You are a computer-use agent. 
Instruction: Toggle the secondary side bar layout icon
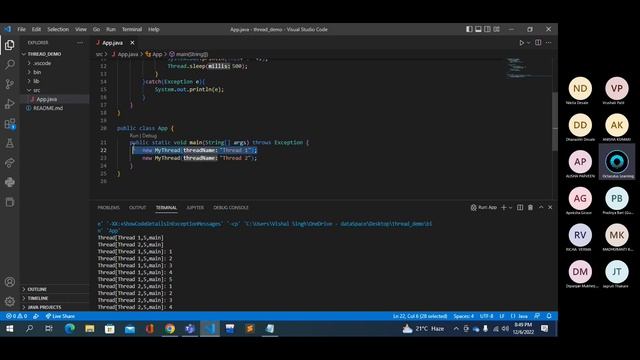click(x=487, y=29)
